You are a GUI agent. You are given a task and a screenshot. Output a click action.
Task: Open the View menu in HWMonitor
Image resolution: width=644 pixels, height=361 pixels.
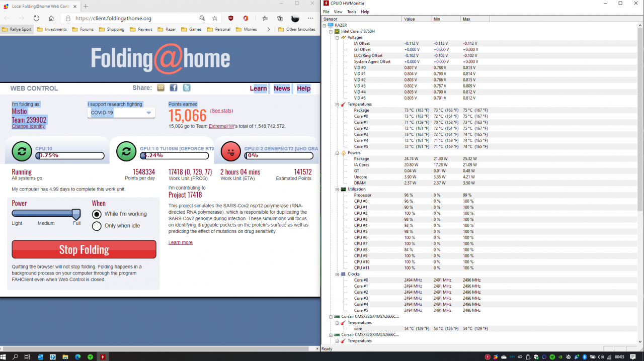pos(338,12)
